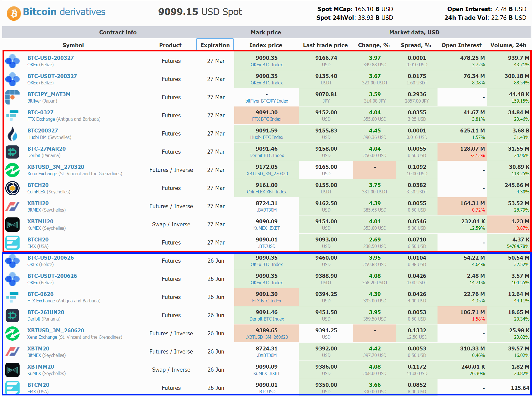The height and width of the screenshot is (396, 532).
Task: Sort by the Change, % header
Action: pyautogui.click(x=374, y=45)
